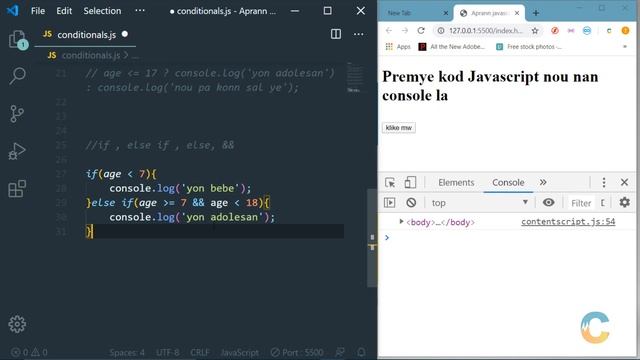Open the console settings gear
Image resolution: width=640 pixels, height=360 pixels.
624,202
